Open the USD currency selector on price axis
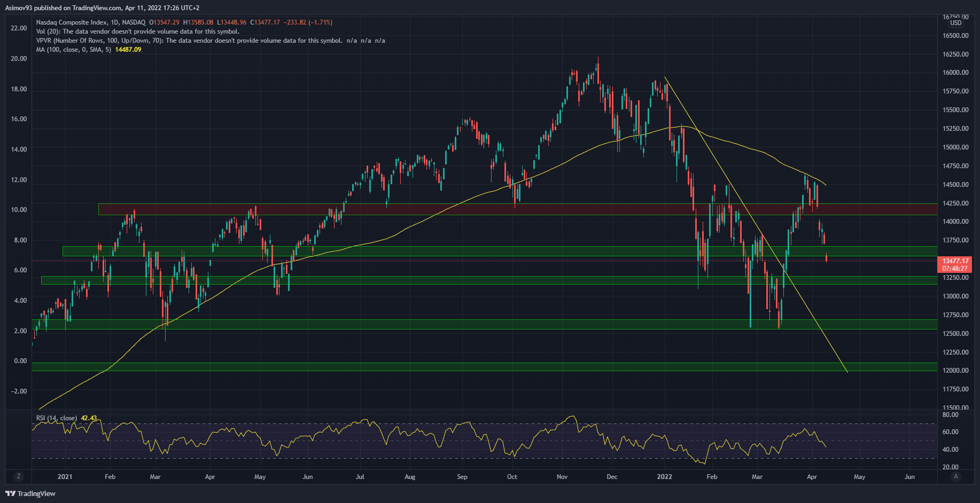The image size is (980, 503). [x=955, y=23]
